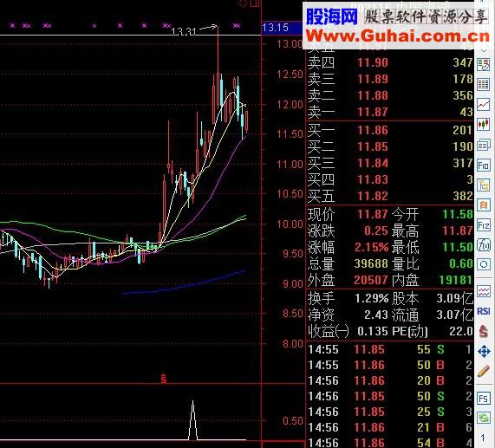Click the 净资 value 2.43
The width and height of the screenshot is (495, 448).
(376, 315)
